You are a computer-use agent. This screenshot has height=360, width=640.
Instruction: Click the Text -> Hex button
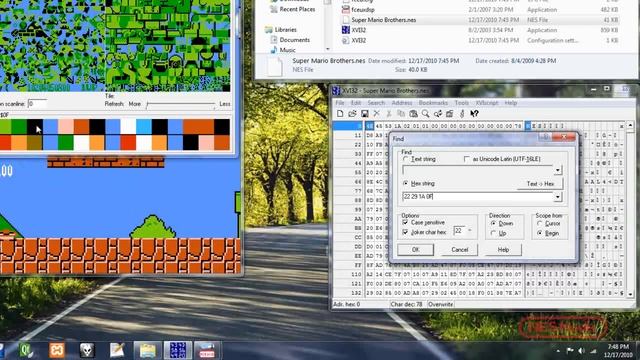540,184
